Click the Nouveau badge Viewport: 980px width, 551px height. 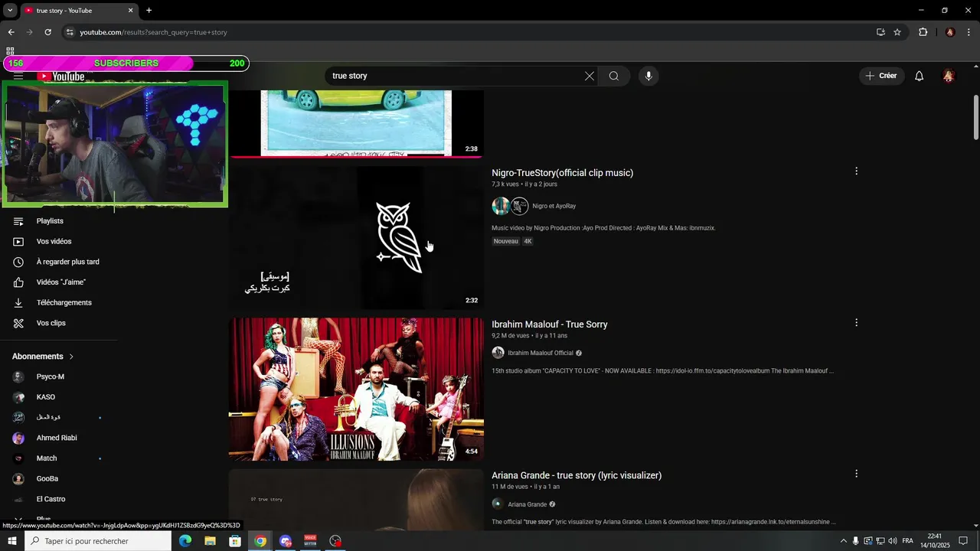(505, 241)
